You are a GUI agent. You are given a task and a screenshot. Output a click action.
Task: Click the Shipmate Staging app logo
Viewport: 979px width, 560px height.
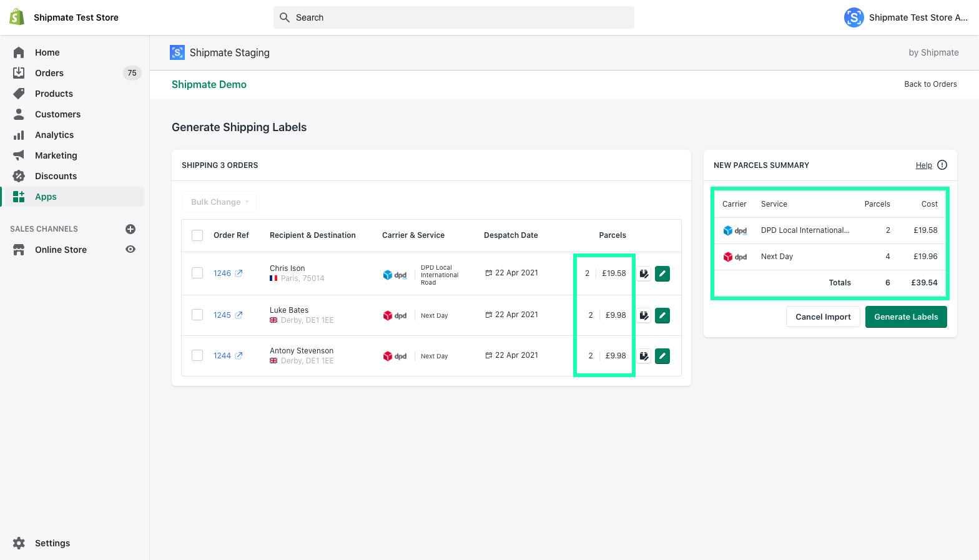tap(177, 53)
